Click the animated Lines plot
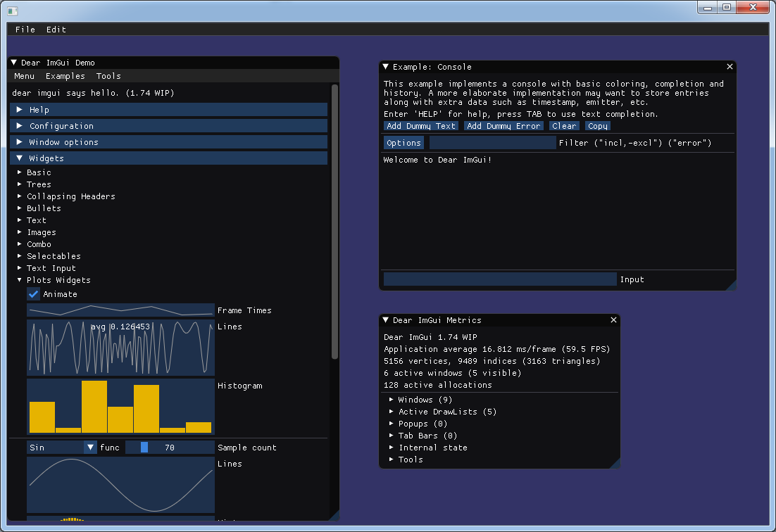This screenshot has width=776, height=532. pos(120,348)
